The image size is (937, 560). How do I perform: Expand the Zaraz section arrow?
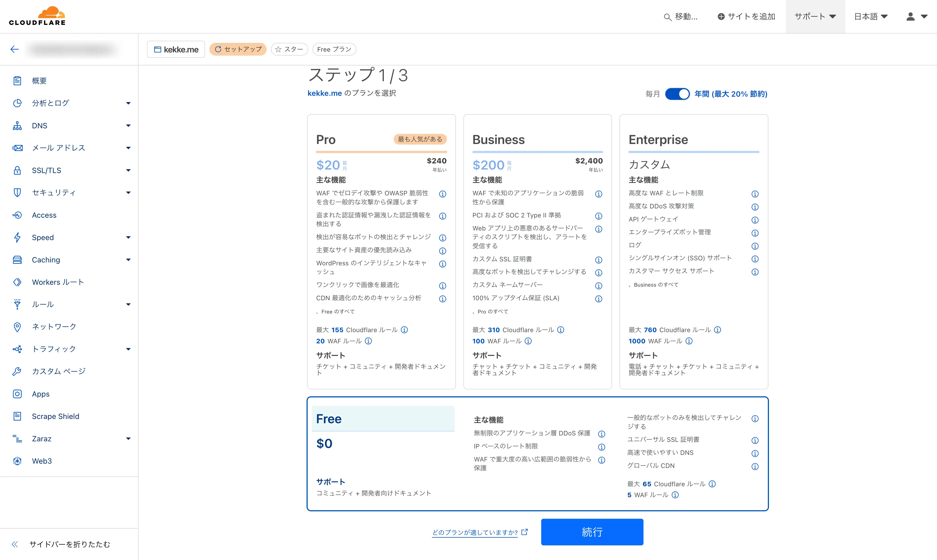point(128,438)
